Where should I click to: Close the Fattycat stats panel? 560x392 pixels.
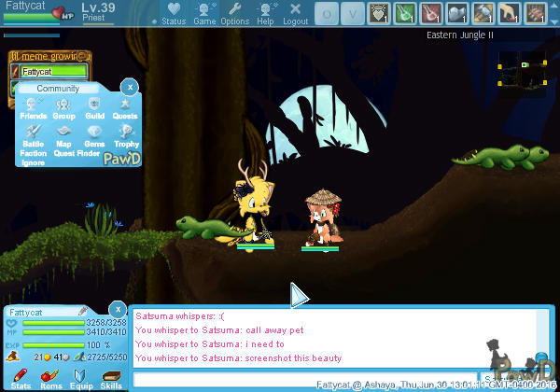pyautogui.click(x=117, y=309)
